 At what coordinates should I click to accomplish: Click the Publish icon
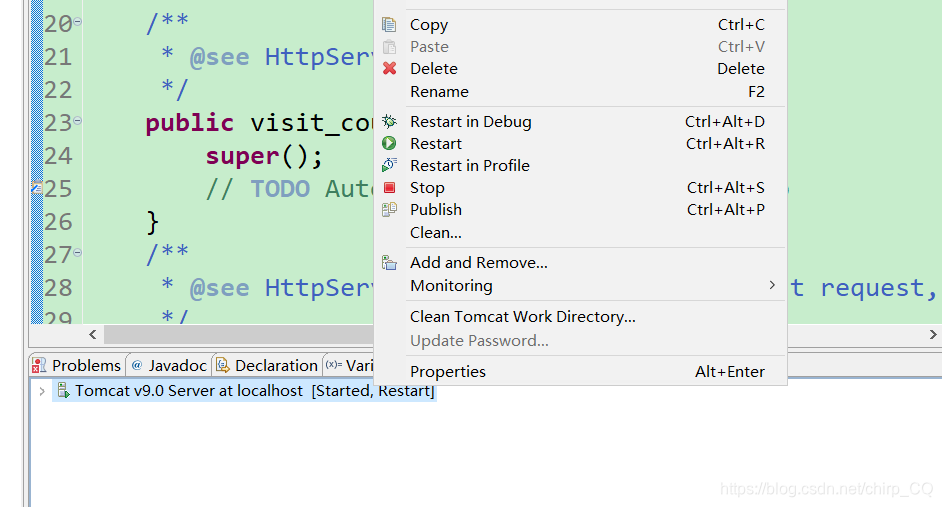point(389,210)
